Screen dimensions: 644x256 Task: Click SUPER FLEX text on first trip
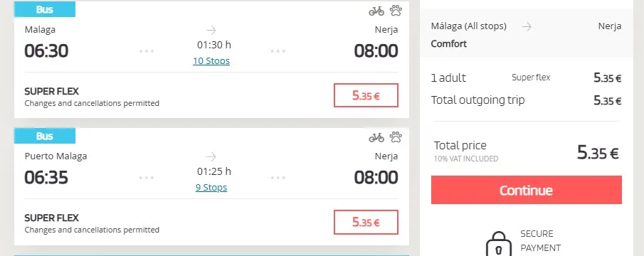coord(52,92)
